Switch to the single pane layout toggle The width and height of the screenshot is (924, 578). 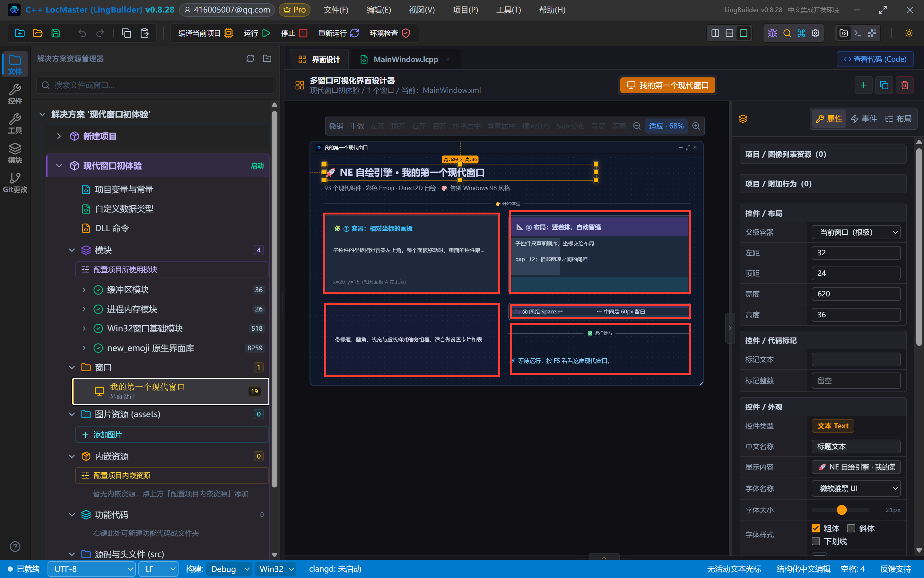(743, 33)
